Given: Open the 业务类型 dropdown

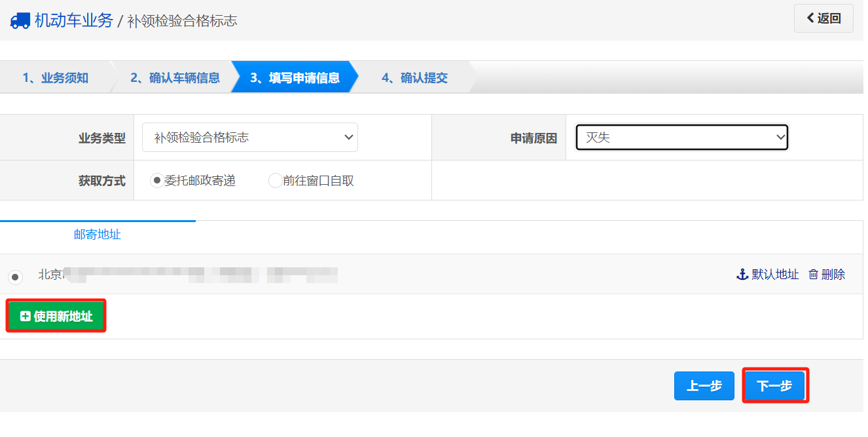Looking at the screenshot, I should [249, 137].
